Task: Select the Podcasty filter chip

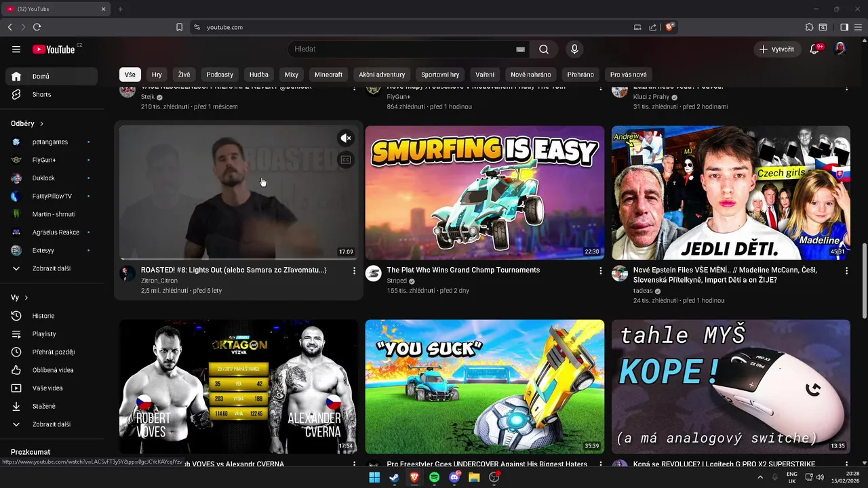Action: point(220,75)
